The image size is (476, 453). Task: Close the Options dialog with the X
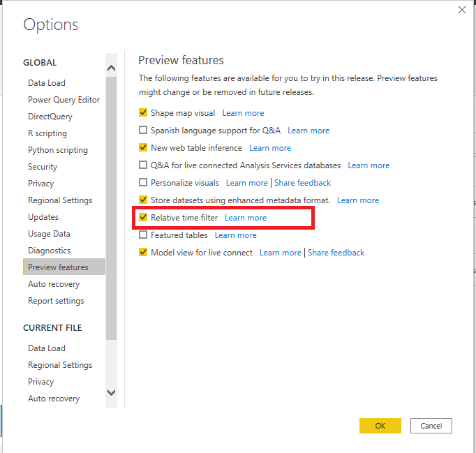click(x=462, y=10)
